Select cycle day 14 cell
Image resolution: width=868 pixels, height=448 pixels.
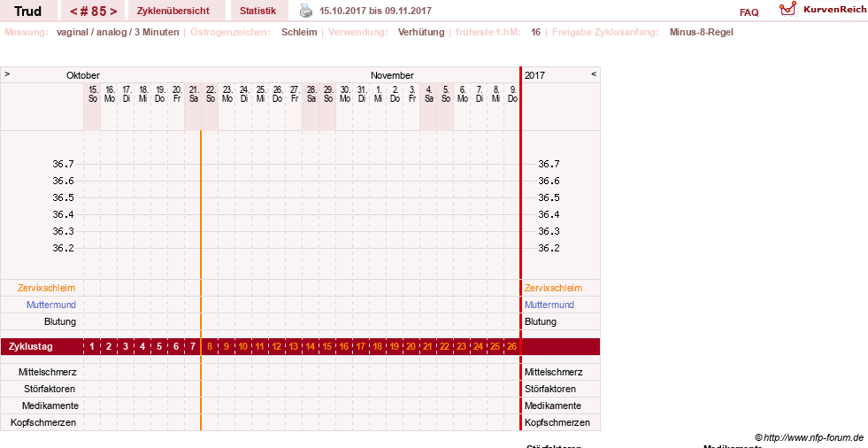pos(310,347)
